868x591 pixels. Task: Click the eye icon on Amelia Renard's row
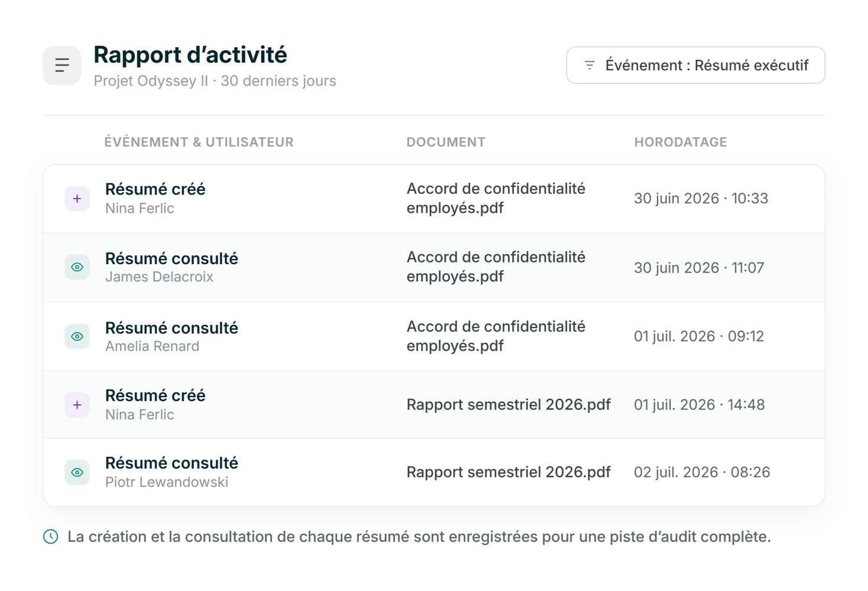tap(77, 336)
